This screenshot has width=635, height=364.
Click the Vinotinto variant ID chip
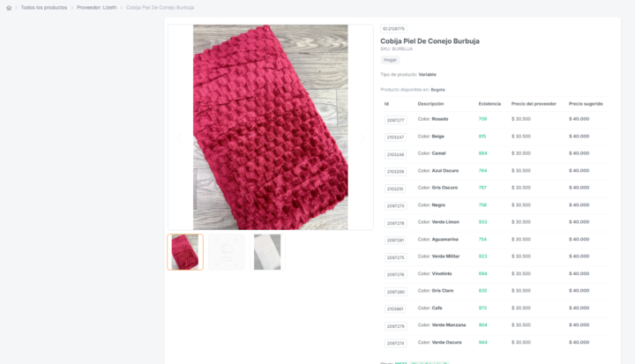tap(395, 274)
